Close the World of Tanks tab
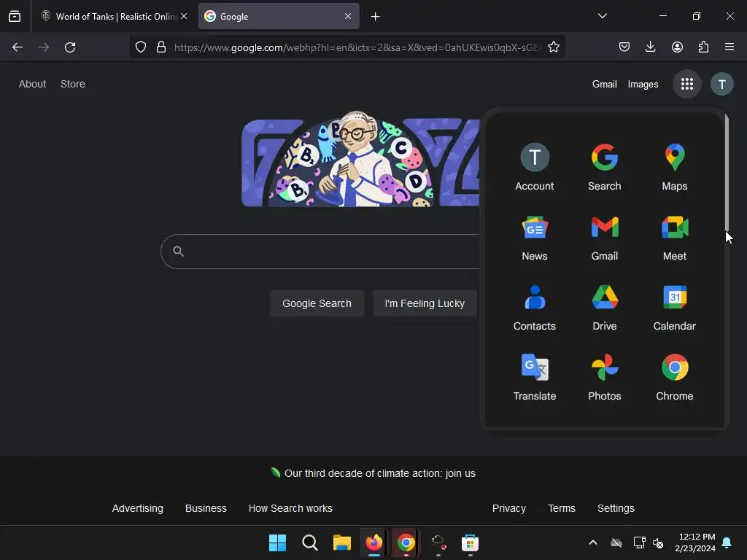 pyautogui.click(x=184, y=16)
